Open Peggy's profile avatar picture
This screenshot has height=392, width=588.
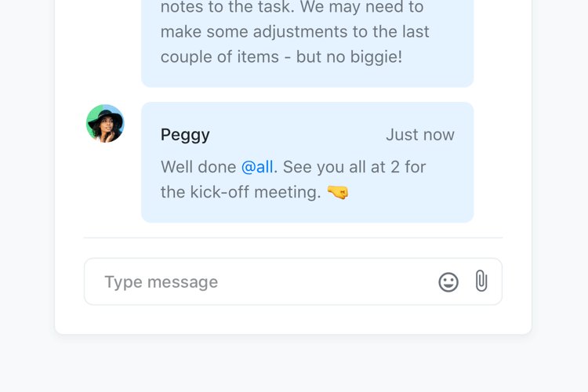[x=105, y=124]
